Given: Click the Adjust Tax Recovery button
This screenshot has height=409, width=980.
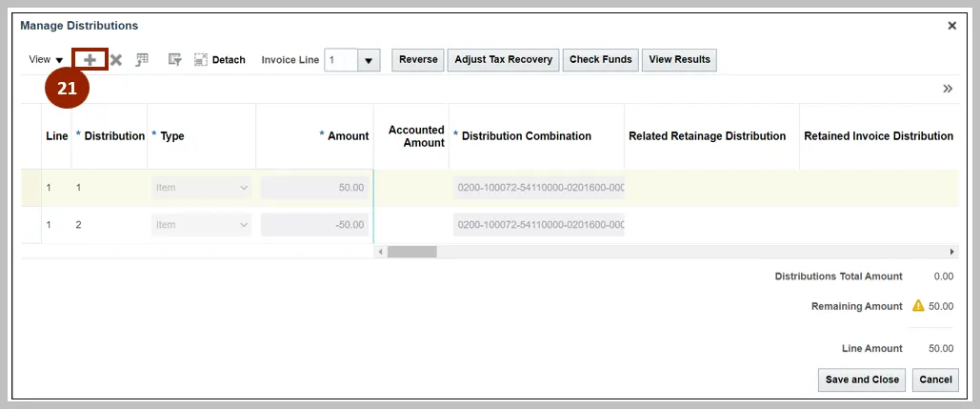Looking at the screenshot, I should tap(503, 59).
